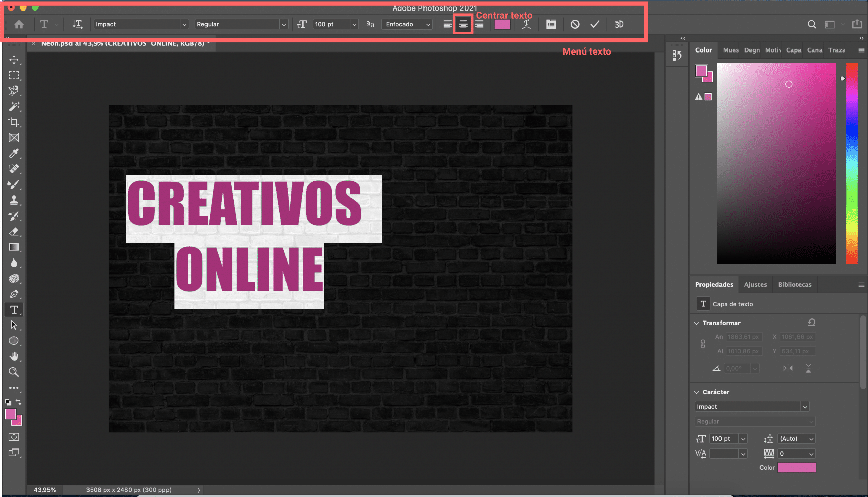This screenshot has width=868, height=497.
Task: Select the Frame tool
Action: tap(14, 138)
